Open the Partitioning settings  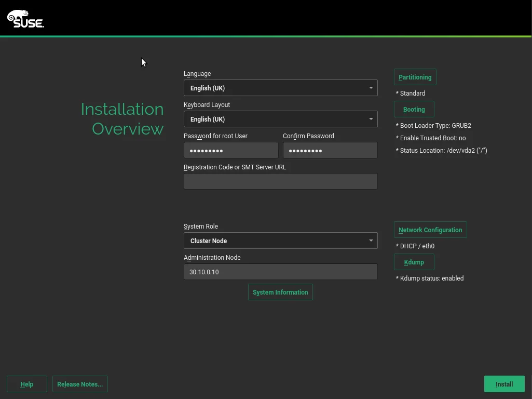[415, 77]
